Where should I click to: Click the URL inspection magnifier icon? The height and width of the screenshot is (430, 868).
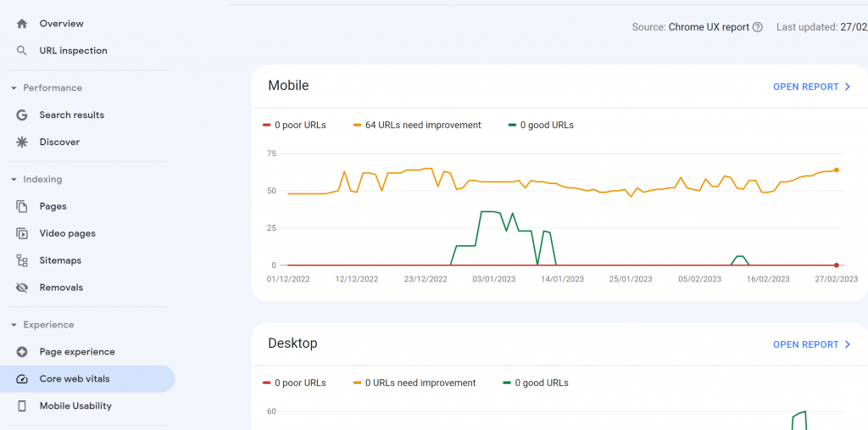(x=21, y=51)
